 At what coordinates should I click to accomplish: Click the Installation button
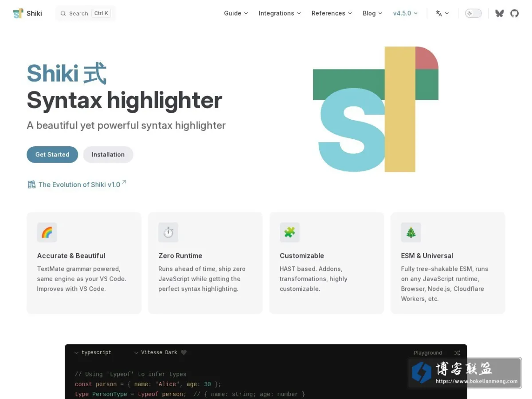tap(108, 155)
